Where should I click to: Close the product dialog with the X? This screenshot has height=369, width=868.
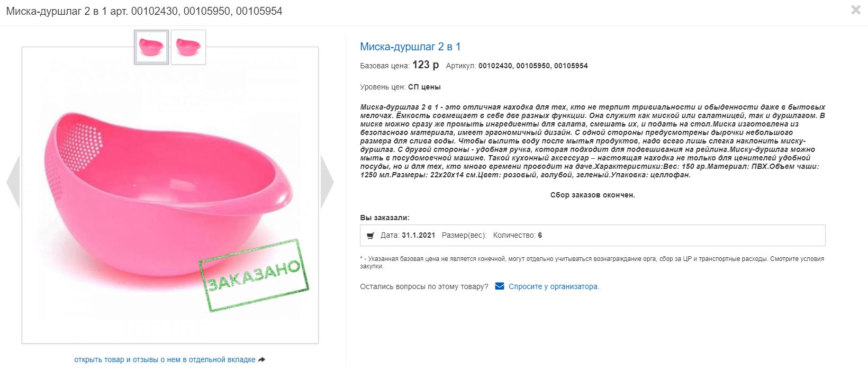pos(856,10)
